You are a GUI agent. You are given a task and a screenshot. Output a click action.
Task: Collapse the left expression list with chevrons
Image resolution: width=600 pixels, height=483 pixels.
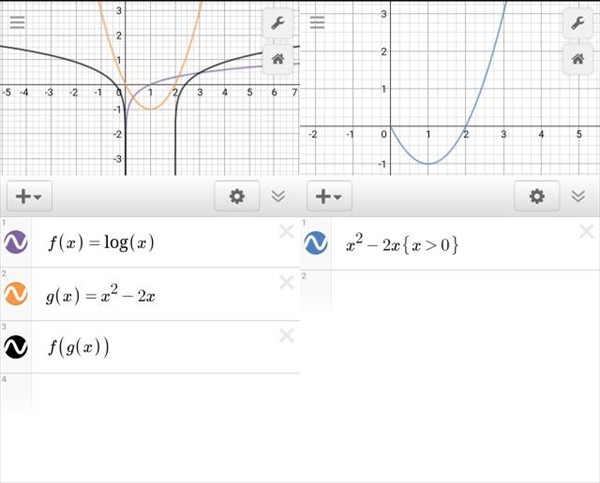click(x=279, y=196)
